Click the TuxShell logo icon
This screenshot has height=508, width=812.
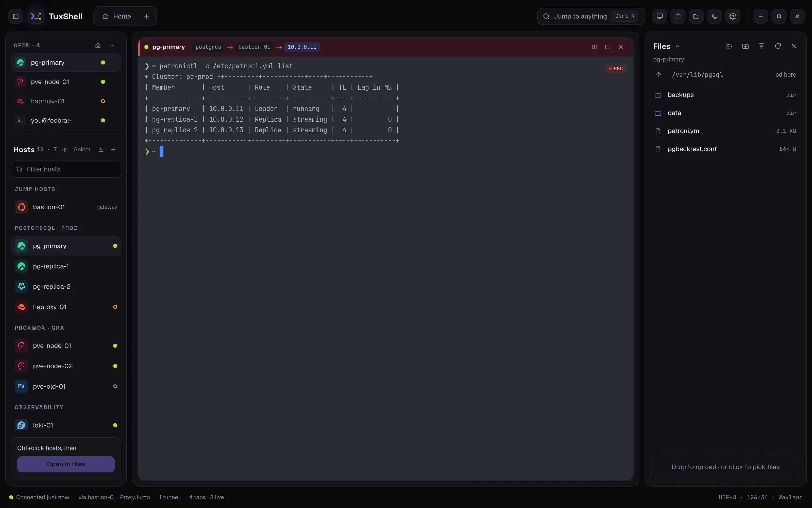pyautogui.click(x=36, y=16)
